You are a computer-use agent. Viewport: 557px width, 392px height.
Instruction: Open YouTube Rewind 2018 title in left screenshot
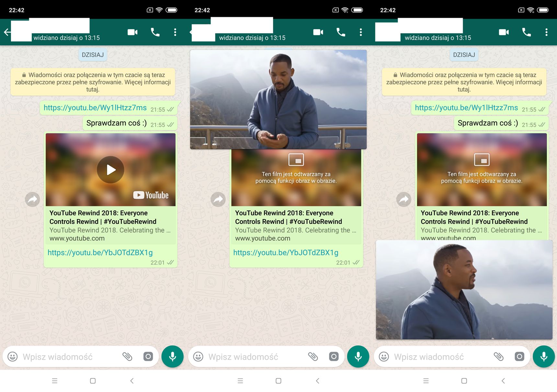point(103,217)
